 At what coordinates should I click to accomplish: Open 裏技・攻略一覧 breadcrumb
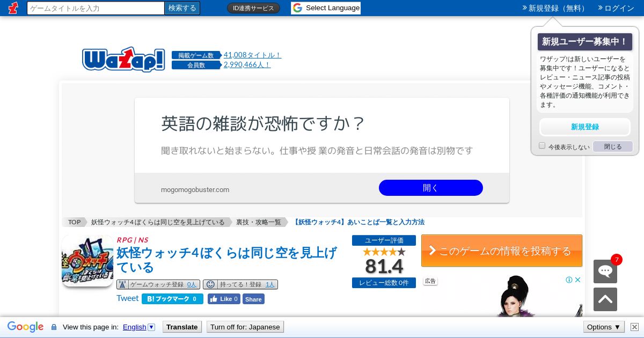point(259,222)
